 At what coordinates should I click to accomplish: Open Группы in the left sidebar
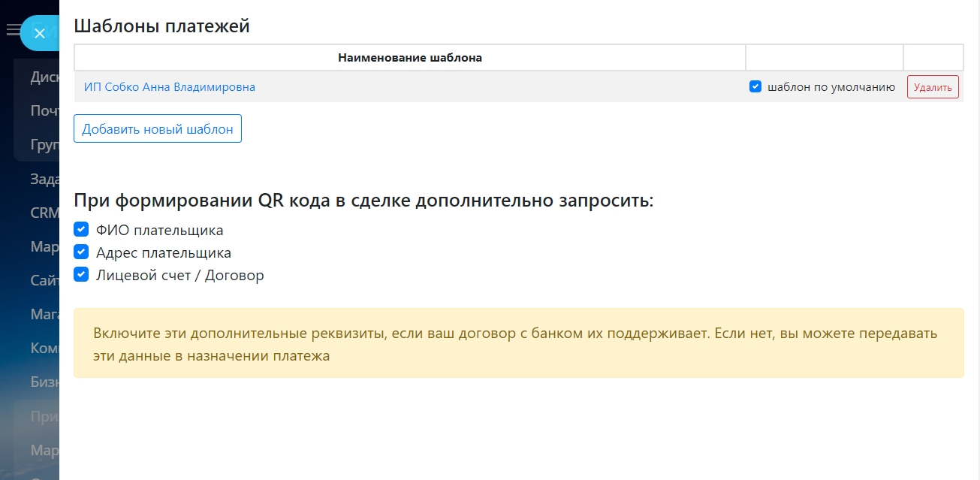(44, 144)
